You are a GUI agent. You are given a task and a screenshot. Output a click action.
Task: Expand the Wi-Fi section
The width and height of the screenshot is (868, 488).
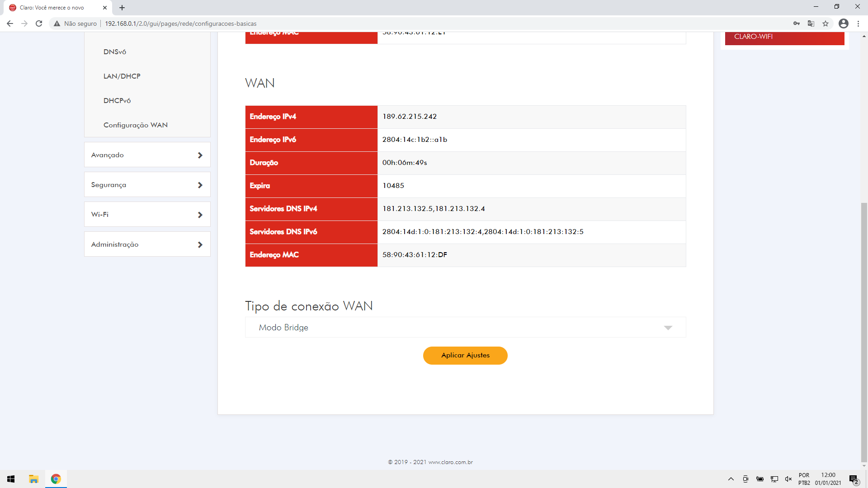(147, 214)
